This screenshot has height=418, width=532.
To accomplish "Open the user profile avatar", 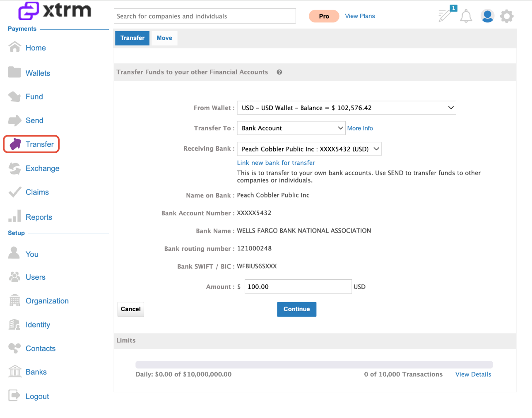I will 487,16.
